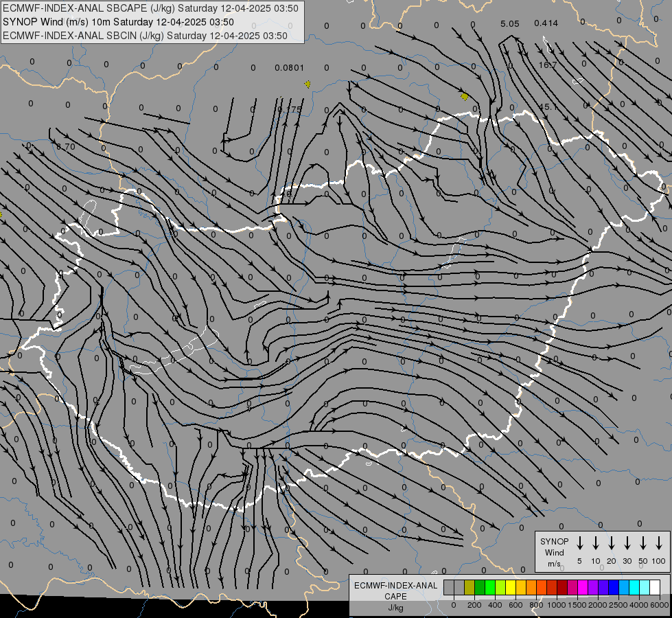Click the 6000 tick label in CAPE legend
The height and width of the screenshot is (618, 672).
tap(660, 605)
